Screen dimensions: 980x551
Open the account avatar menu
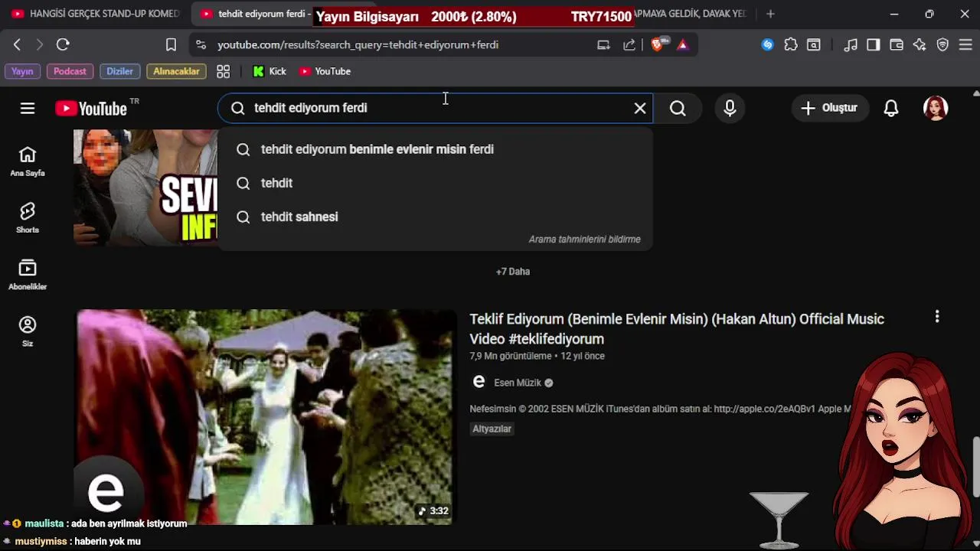(936, 108)
